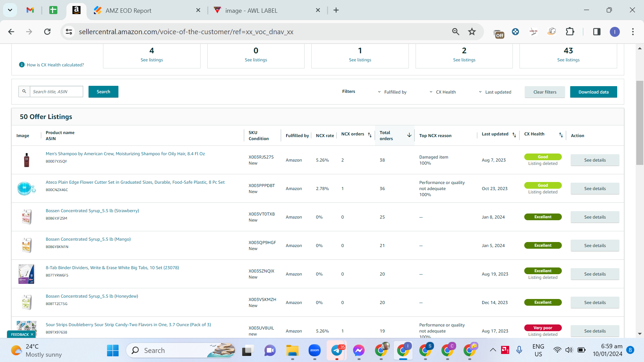Open the Bossen Syrup Mango product link

88,239
